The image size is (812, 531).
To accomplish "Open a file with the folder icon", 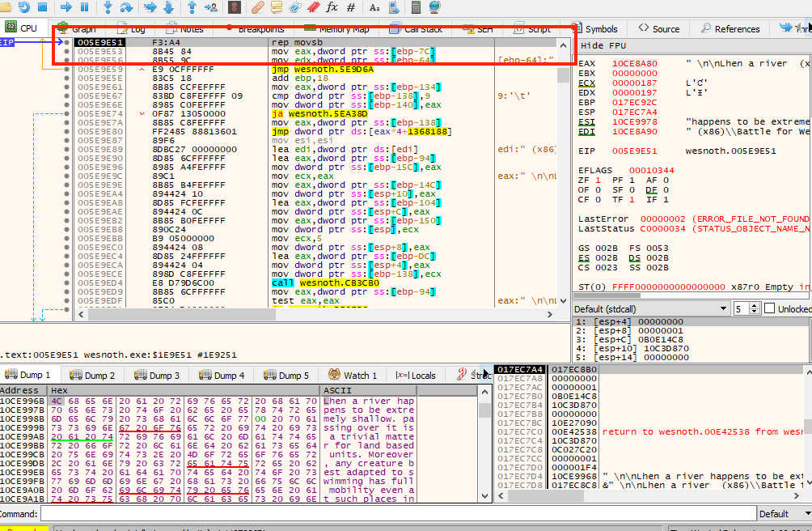I will (x=6, y=6).
